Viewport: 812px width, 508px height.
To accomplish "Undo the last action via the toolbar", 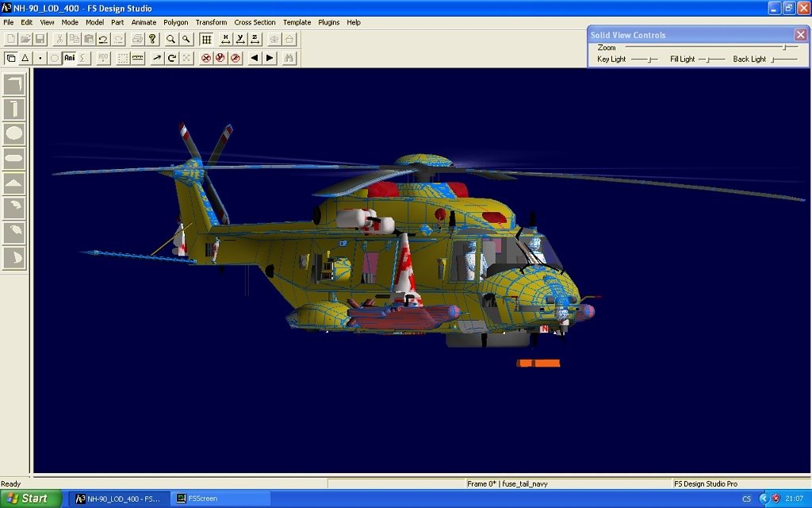I will coord(104,39).
